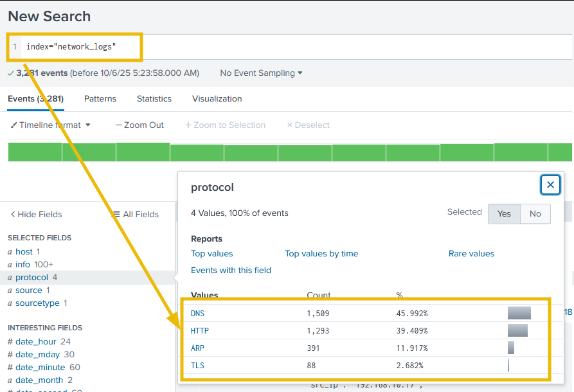Screen dimensions: 574x392
Task: Switch to the Statistics tab
Action: pos(154,99)
